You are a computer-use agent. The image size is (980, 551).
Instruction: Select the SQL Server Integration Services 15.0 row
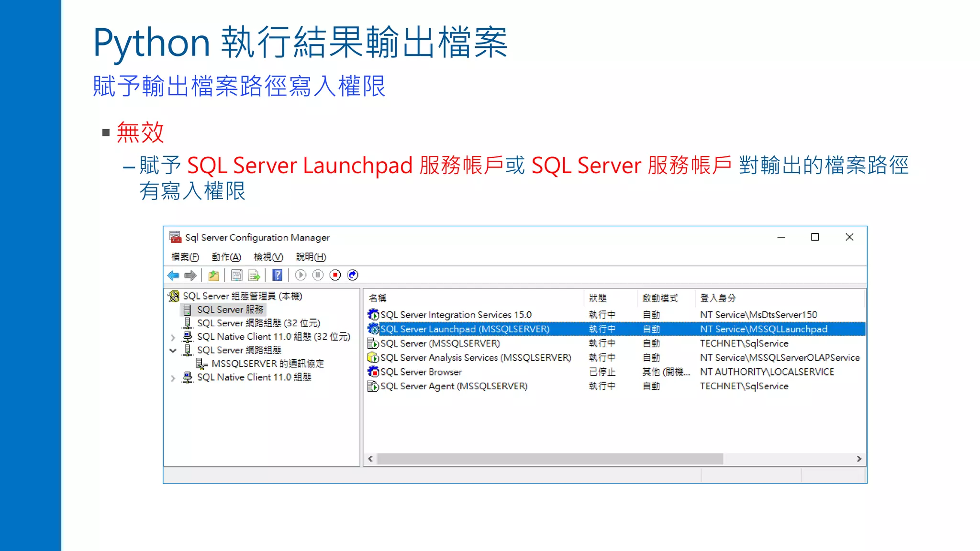[616, 315]
